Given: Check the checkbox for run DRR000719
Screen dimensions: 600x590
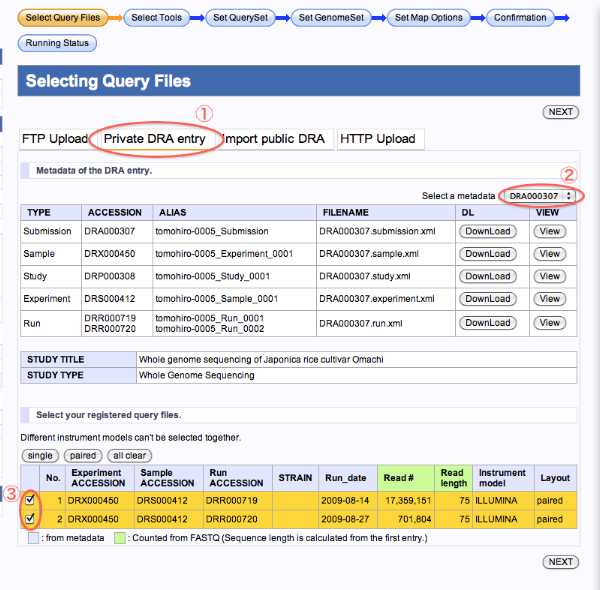Looking at the screenshot, I should pos(30,500).
